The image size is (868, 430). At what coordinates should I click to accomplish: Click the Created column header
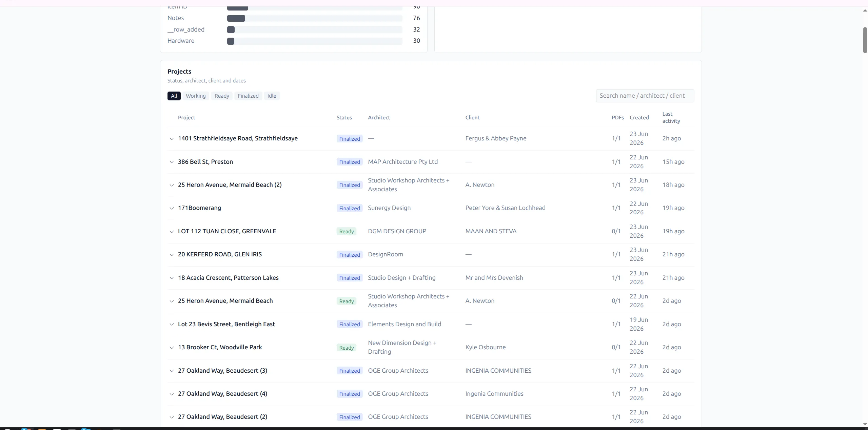[639, 118]
